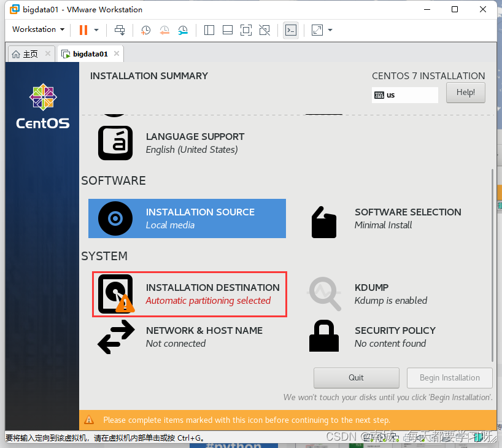This screenshot has height=448, width=502.
Task: Enter full screen mode icon
Action: 246,30
